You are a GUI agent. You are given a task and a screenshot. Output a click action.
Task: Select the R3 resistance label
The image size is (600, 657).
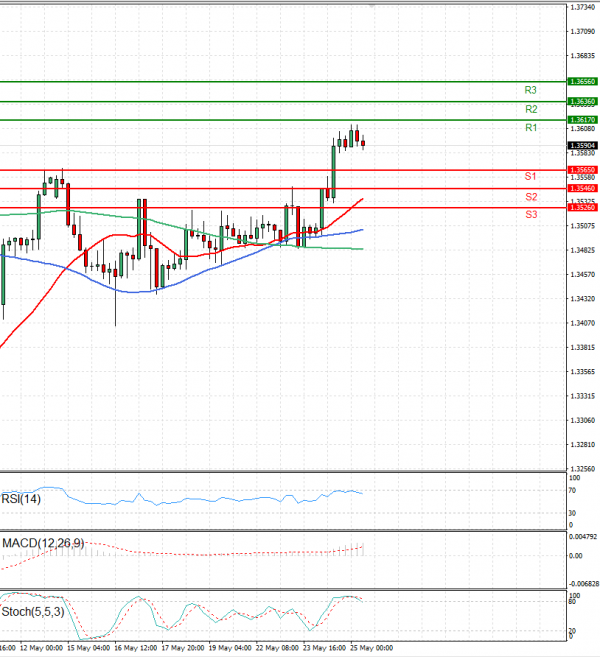pyautogui.click(x=530, y=90)
